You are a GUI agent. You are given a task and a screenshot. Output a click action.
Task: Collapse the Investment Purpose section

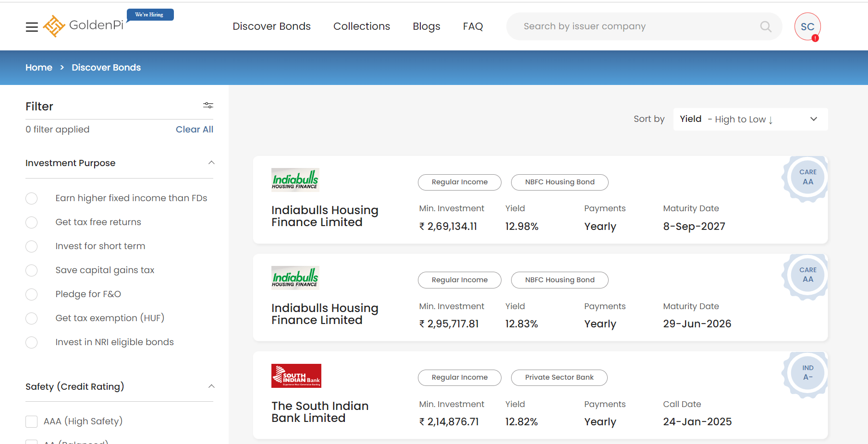pos(211,163)
